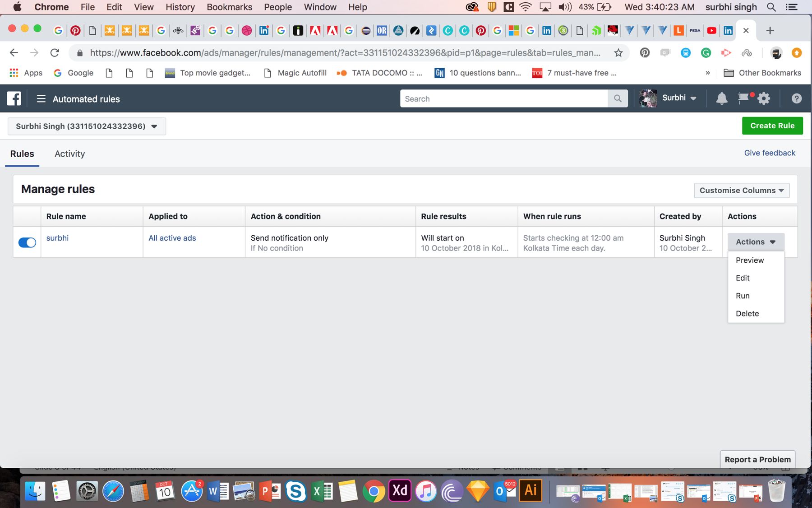The width and height of the screenshot is (812, 508).
Task: Click in the Facebook Search field
Action: 503,98
